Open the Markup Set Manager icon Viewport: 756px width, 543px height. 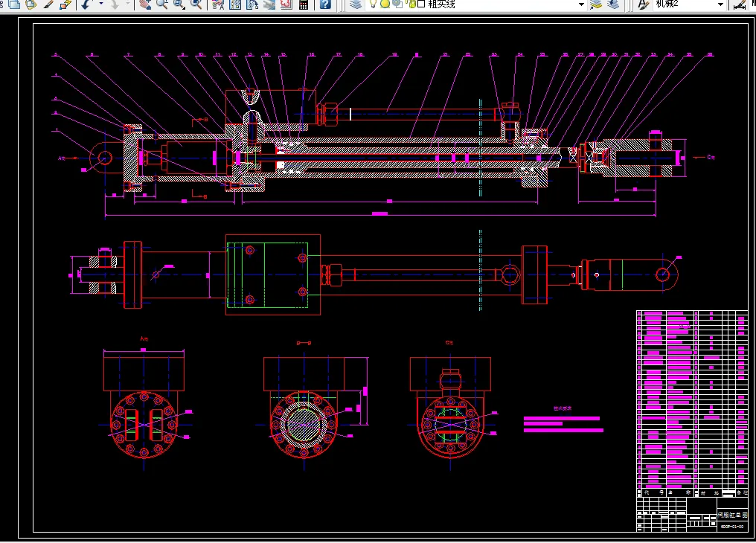[x=286, y=4]
